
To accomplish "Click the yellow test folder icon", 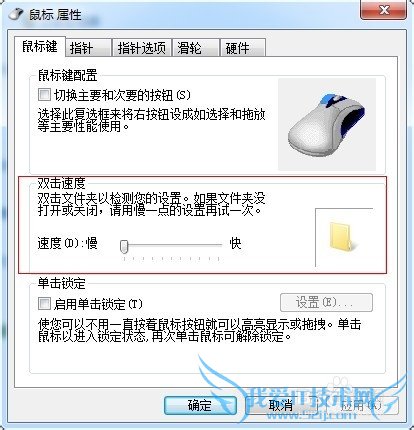I will click(341, 236).
